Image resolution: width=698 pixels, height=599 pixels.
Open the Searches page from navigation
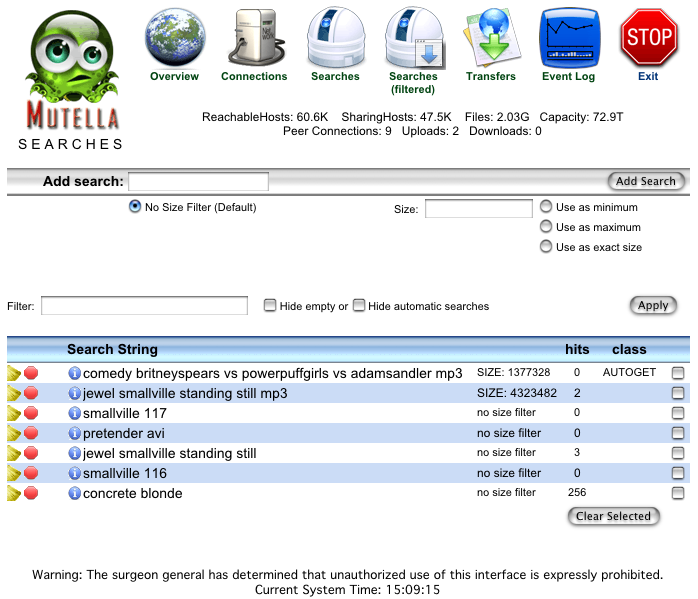click(334, 36)
